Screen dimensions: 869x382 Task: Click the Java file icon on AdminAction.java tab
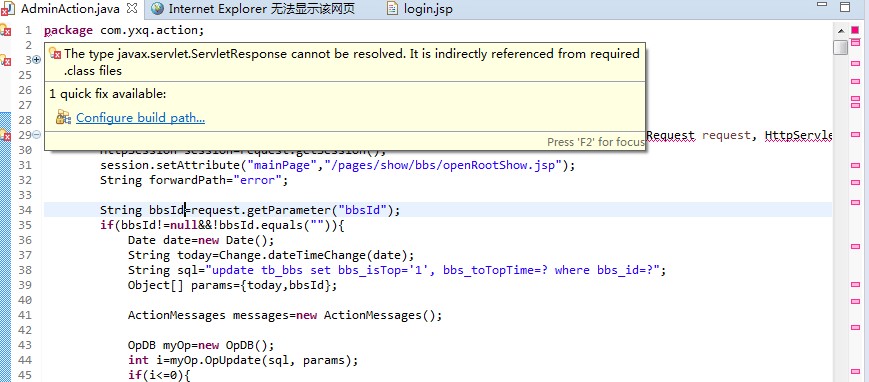[8, 9]
